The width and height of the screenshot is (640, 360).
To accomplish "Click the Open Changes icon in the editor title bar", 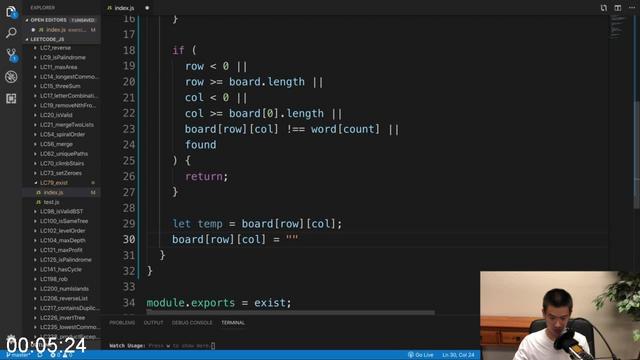I will (x=604, y=8).
